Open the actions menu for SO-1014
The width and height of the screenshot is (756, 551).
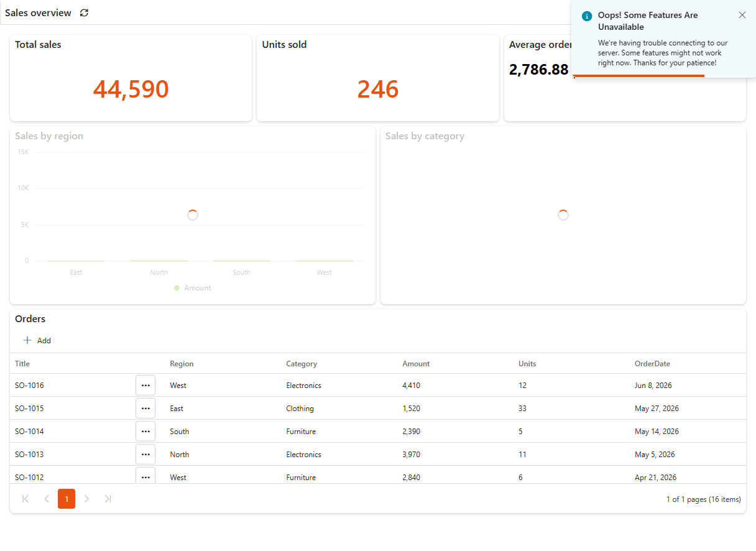click(145, 432)
